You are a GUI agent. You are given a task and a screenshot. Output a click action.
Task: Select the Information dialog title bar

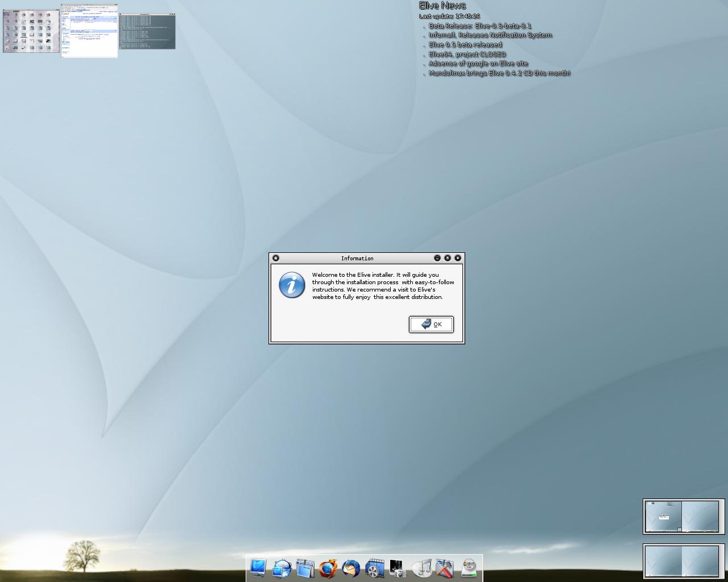point(357,258)
